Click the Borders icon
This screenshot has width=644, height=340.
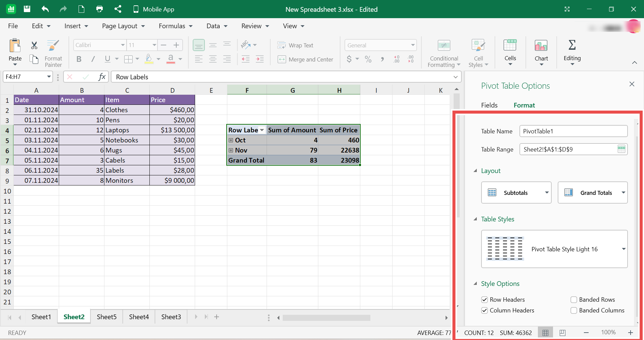(x=128, y=59)
